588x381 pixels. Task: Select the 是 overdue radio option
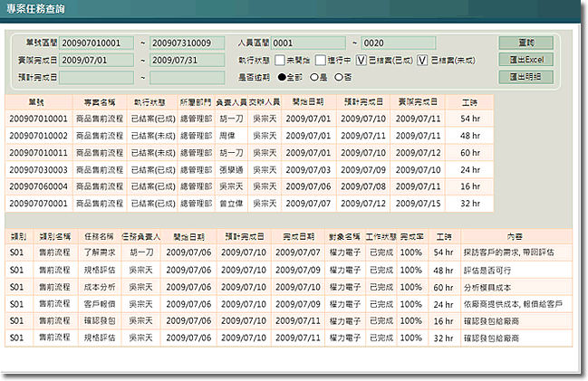[313, 78]
